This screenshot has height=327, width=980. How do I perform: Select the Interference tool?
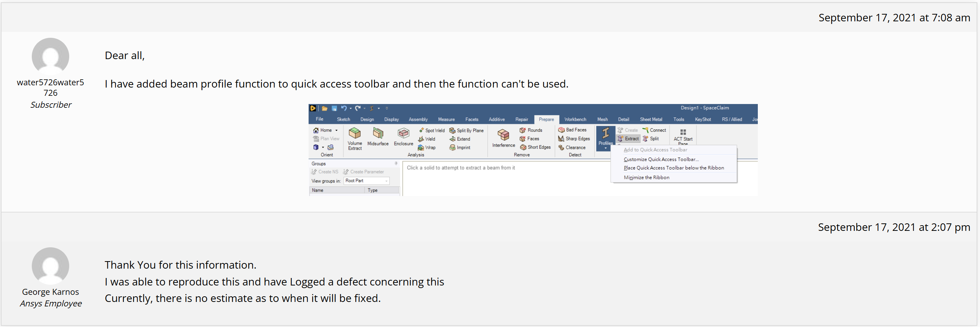(x=503, y=138)
